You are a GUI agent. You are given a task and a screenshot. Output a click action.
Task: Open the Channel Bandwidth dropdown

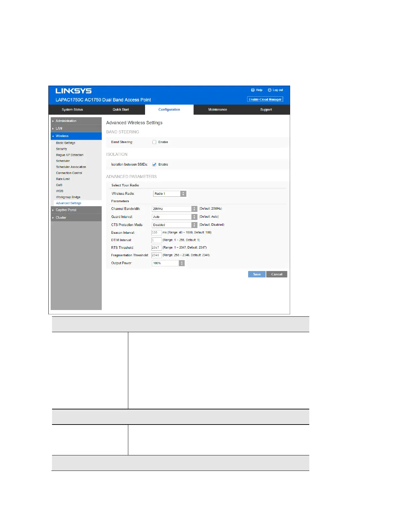[174, 209]
